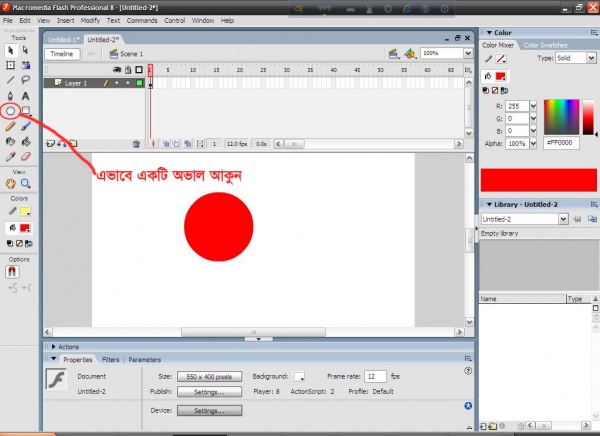
Task: Select the Text tool
Action: coord(26,96)
